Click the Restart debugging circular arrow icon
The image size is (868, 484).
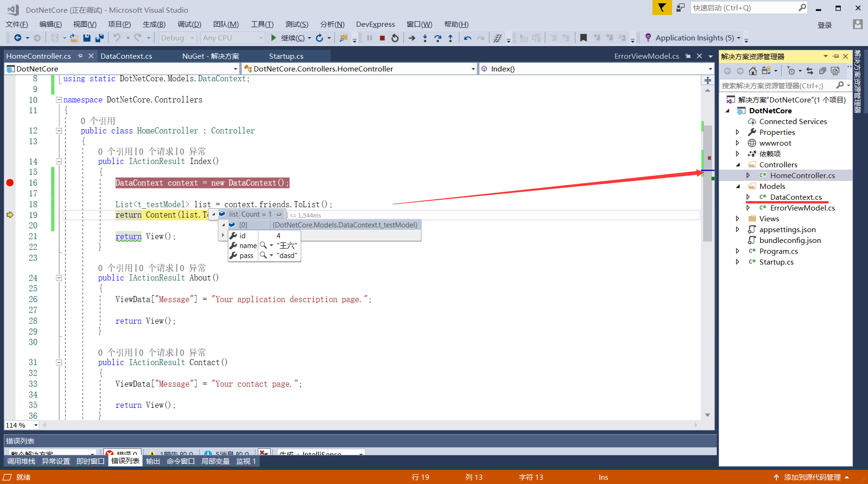(395, 38)
